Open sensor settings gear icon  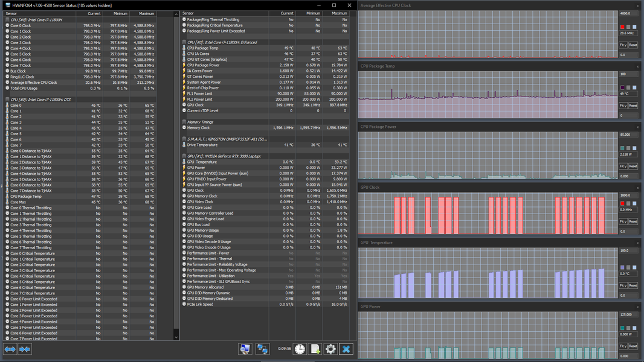pyautogui.click(x=330, y=349)
